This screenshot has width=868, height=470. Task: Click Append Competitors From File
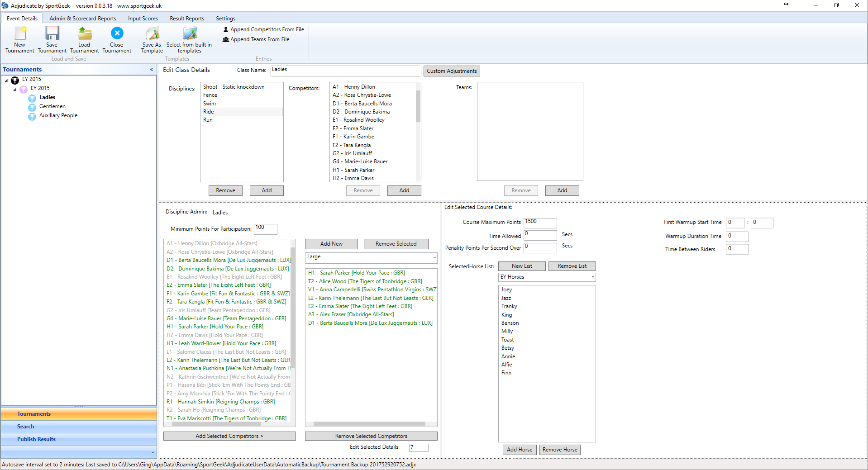pyautogui.click(x=263, y=29)
